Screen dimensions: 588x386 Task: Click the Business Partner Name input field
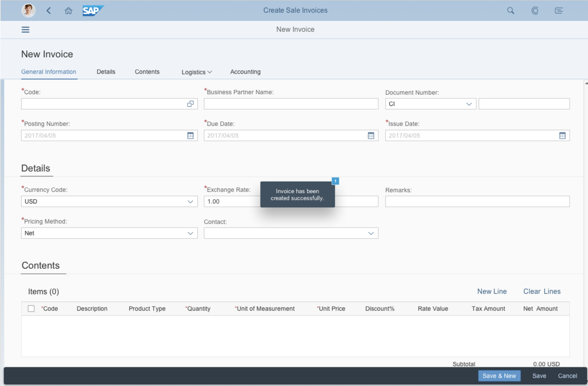tap(291, 104)
